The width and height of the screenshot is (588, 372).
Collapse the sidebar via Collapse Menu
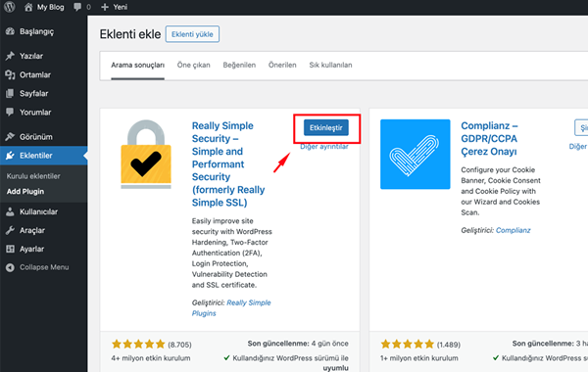click(44, 267)
